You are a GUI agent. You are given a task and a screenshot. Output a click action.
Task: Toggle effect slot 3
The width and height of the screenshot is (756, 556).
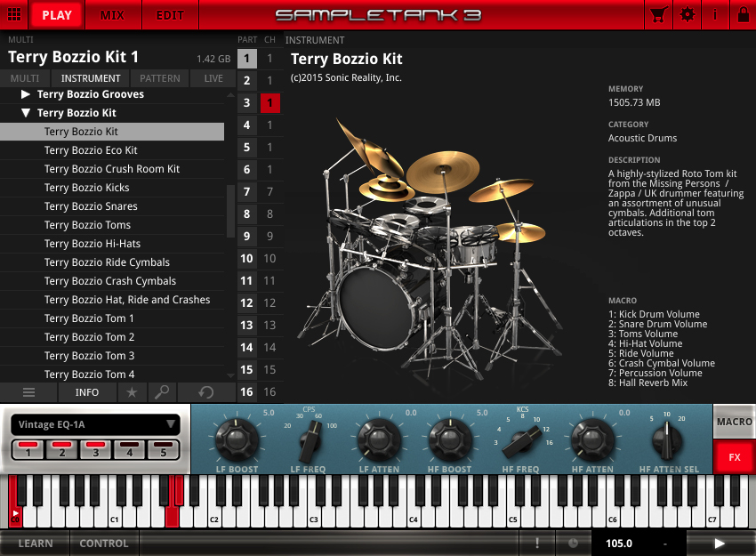pyautogui.click(x=95, y=449)
